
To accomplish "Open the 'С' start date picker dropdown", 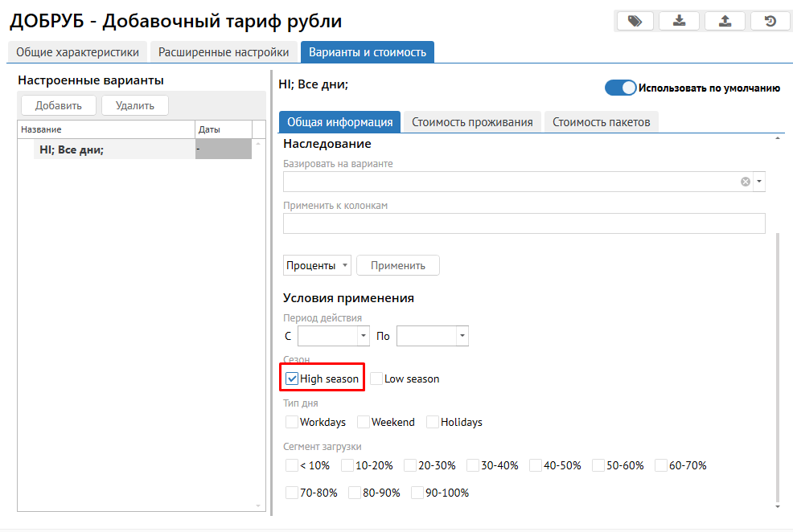I will point(364,336).
